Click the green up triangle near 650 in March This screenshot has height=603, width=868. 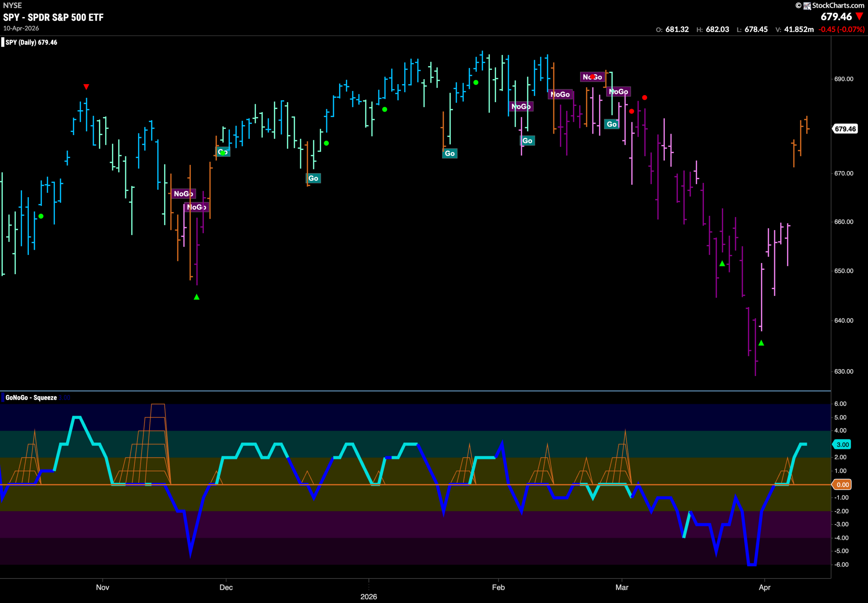coord(722,263)
